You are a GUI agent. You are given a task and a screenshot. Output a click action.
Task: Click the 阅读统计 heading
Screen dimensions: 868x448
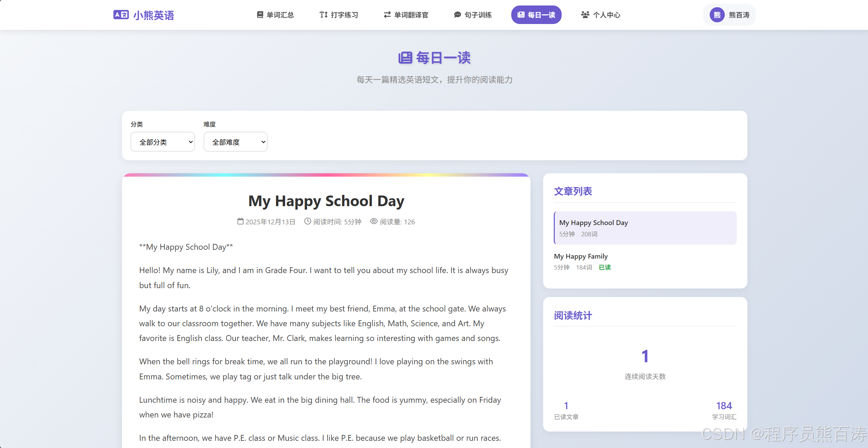573,315
